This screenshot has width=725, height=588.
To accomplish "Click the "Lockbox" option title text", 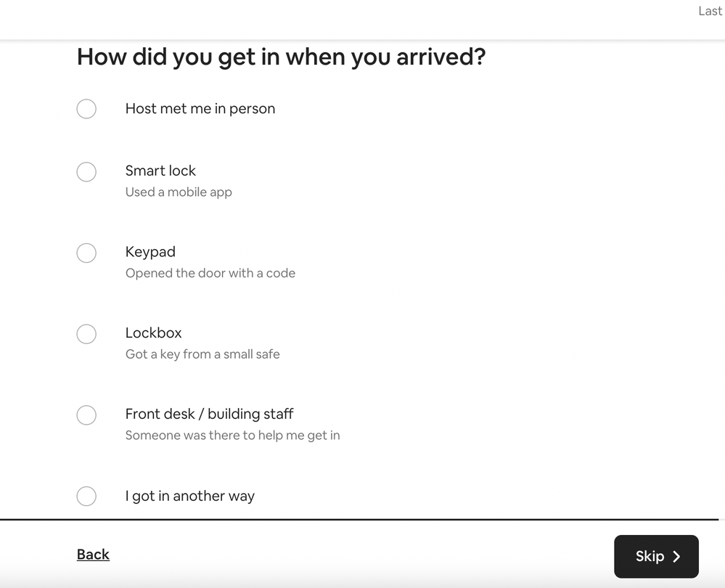I will coord(153,333).
